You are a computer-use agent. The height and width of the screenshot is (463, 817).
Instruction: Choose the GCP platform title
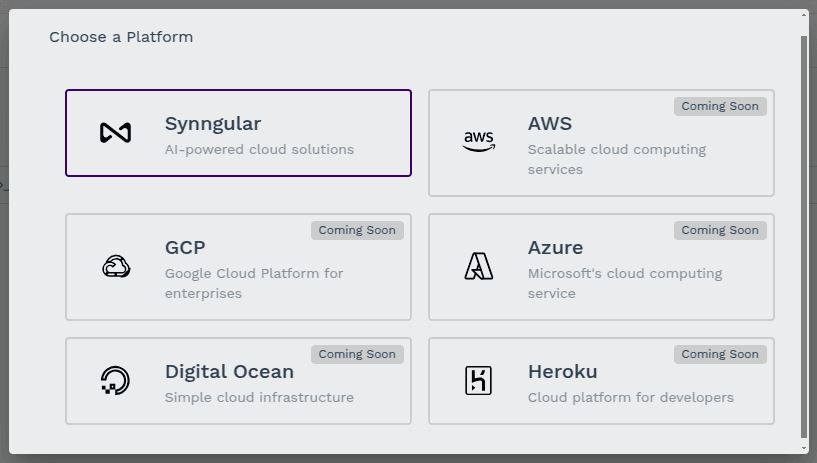click(185, 247)
